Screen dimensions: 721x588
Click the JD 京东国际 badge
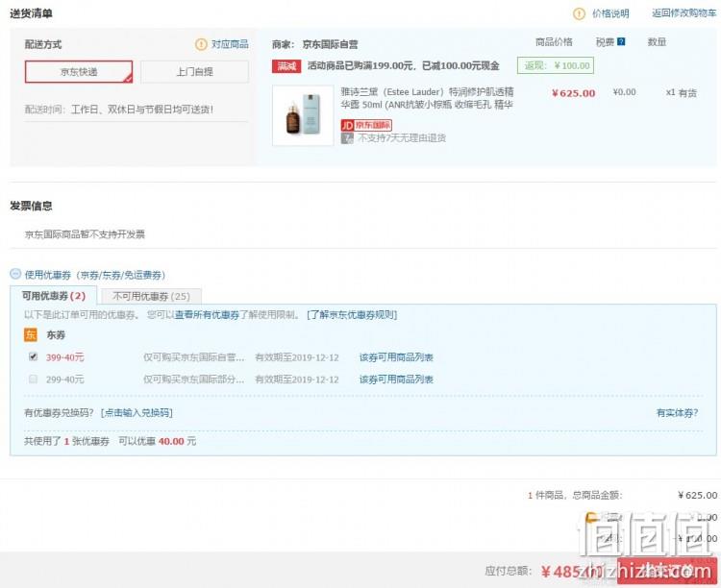pyautogui.click(x=366, y=125)
